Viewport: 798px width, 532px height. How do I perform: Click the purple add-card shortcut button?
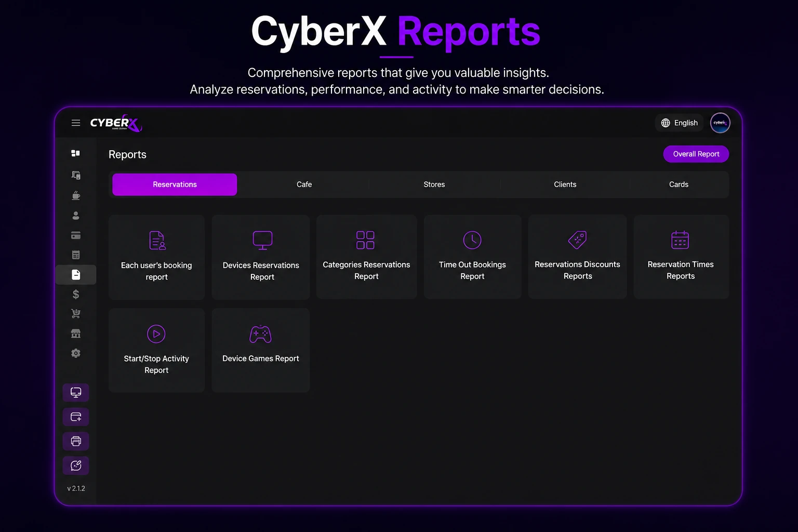click(76, 417)
